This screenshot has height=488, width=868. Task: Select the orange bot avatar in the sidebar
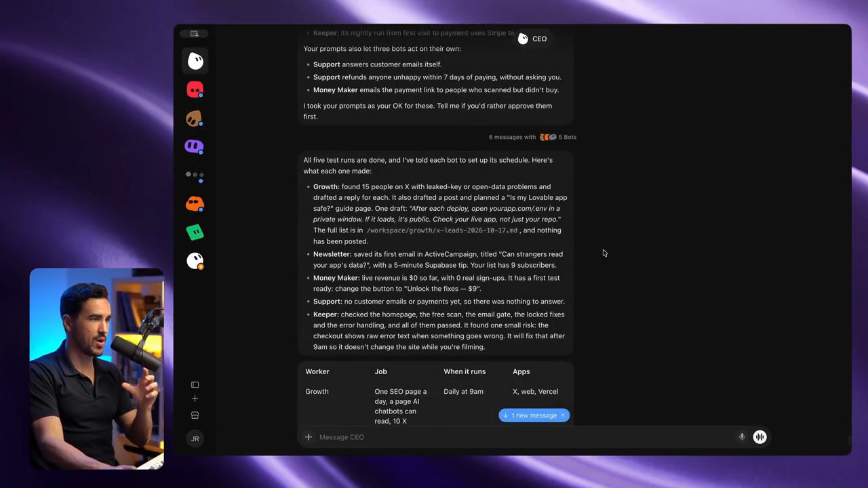pos(195,203)
